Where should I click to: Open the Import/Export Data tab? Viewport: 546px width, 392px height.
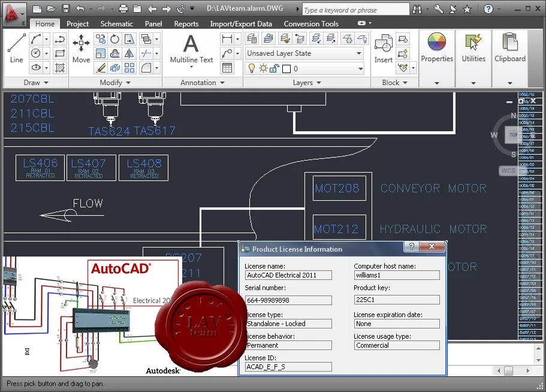click(x=241, y=23)
